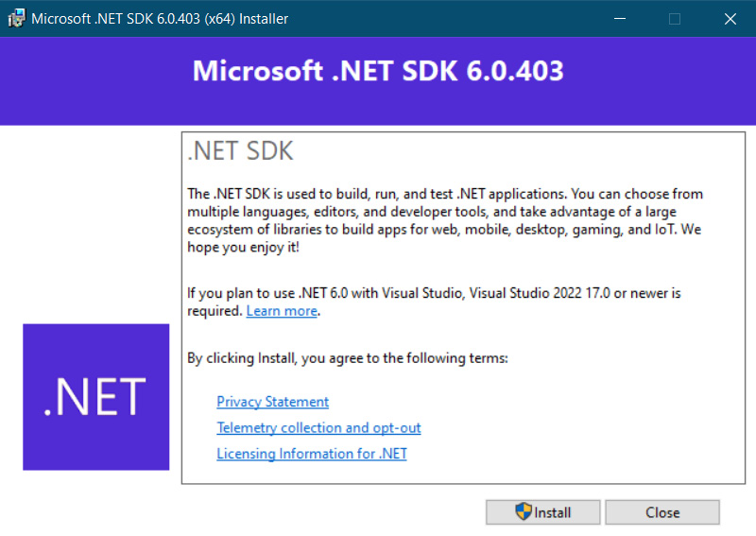Click the .NET logo image
Image resolution: width=756 pixels, height=536 pixels.
click(96, 397)
